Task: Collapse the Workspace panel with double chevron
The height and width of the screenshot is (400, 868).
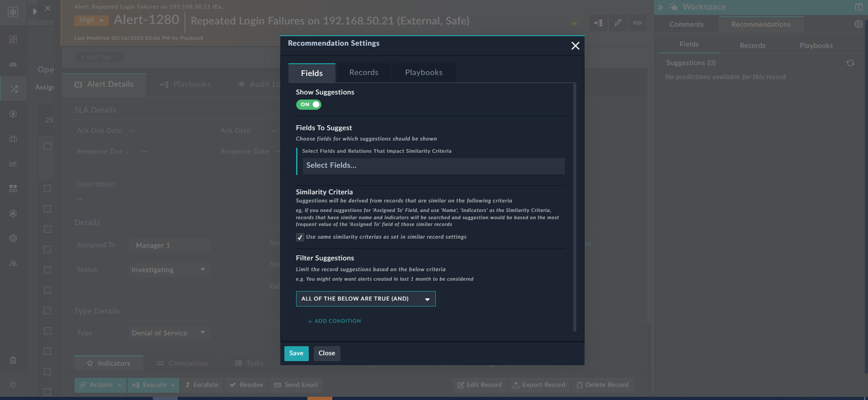Action: point(660,7)
